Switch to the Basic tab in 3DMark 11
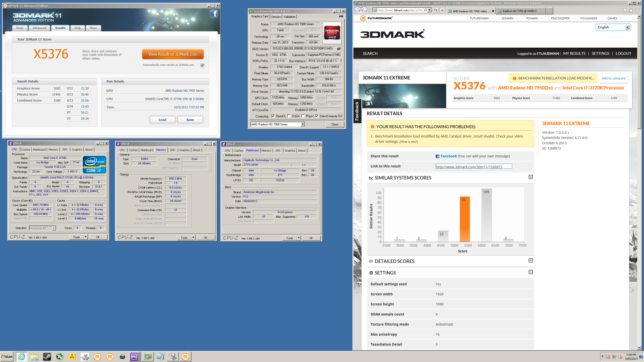Viewport: 644px width, 362px height. [x=20, y=28]
